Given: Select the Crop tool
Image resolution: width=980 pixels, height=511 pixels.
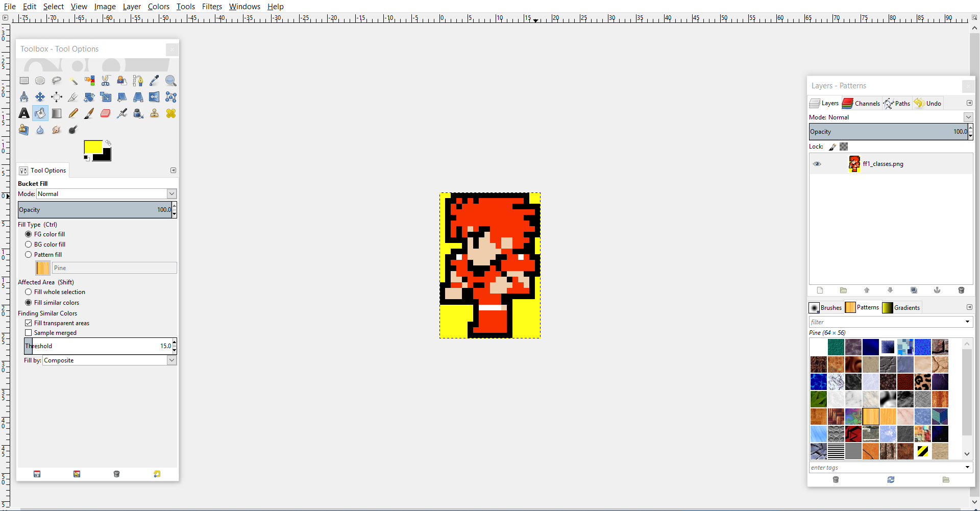Looking at the screenshot, I should tap(73, 97).
